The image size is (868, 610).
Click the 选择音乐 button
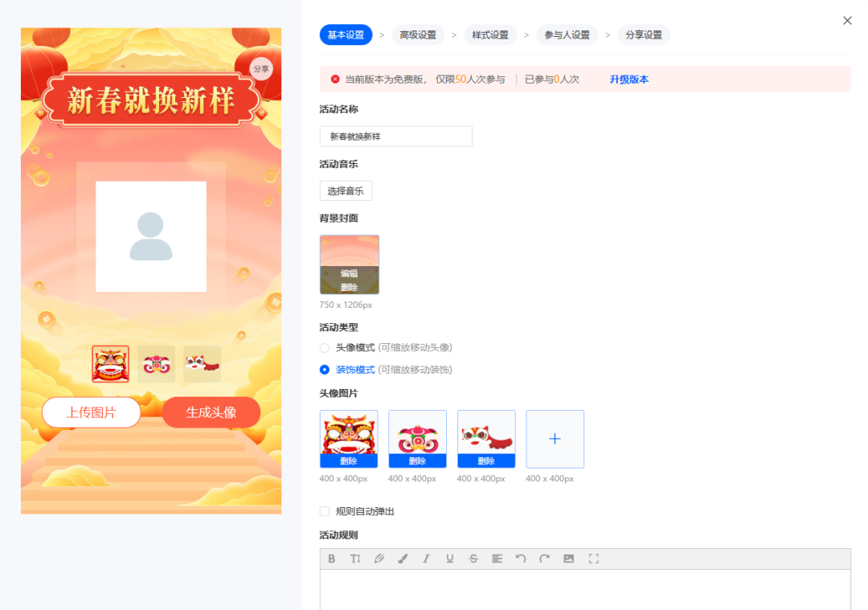tap(346, 191)
